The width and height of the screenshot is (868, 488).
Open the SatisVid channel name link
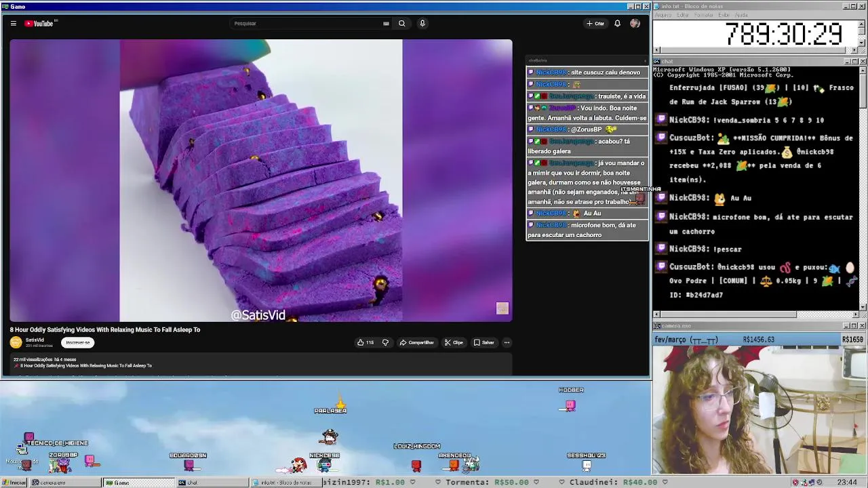pos(35,340)
